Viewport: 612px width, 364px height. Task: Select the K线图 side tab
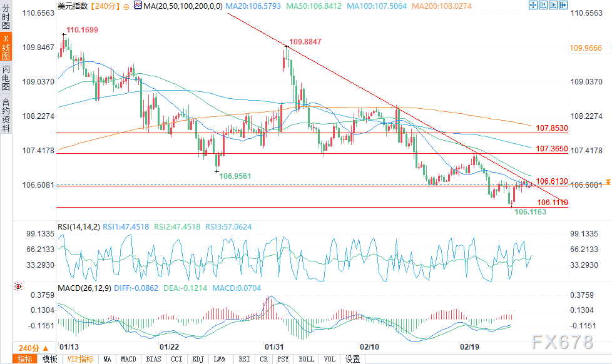coord(6,48)
